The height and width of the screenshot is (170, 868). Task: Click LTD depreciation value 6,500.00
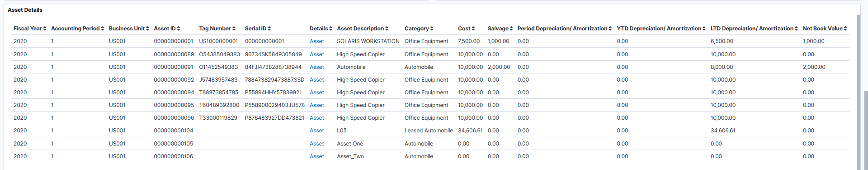(722, 41)
